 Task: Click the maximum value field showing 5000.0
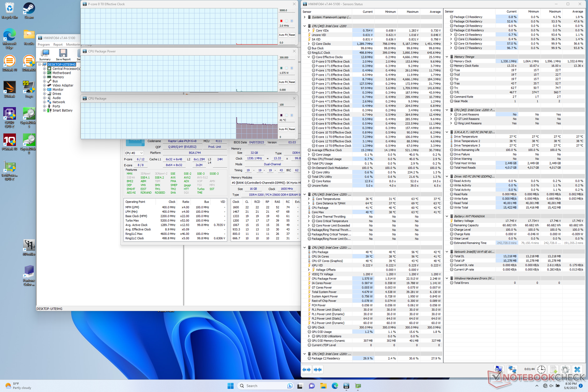pos(286,10)
